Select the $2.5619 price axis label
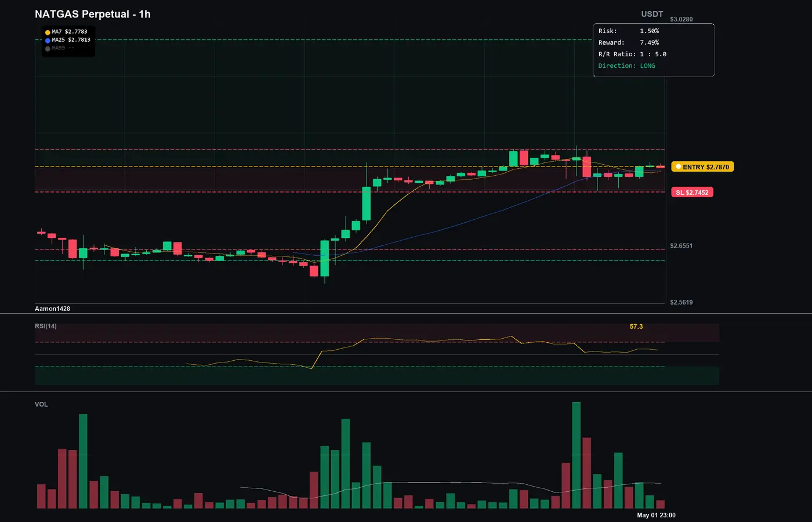 point(681,302)
